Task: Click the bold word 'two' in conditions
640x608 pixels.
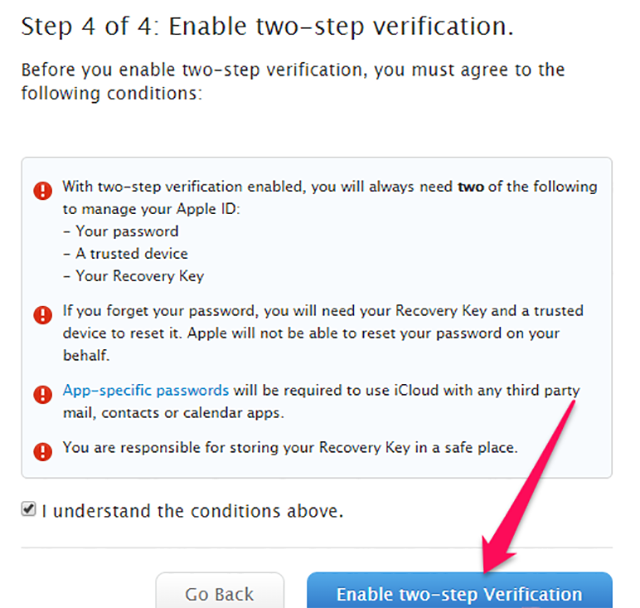Action: tap(471, 187)
